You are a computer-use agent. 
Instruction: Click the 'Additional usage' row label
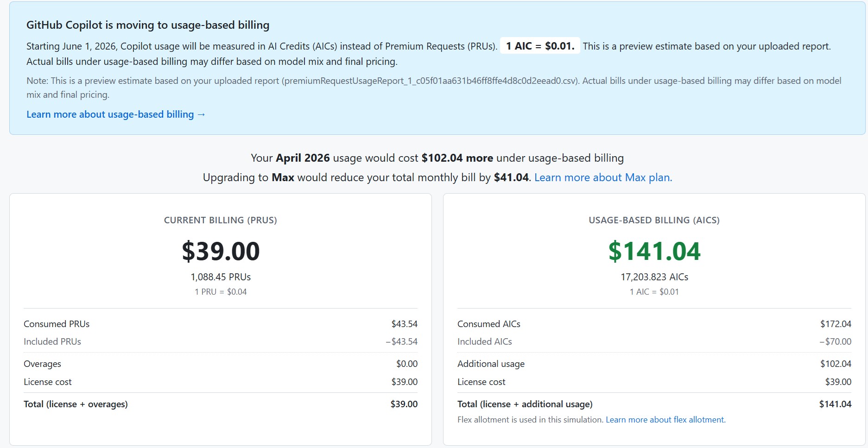(x=491, y=364)
